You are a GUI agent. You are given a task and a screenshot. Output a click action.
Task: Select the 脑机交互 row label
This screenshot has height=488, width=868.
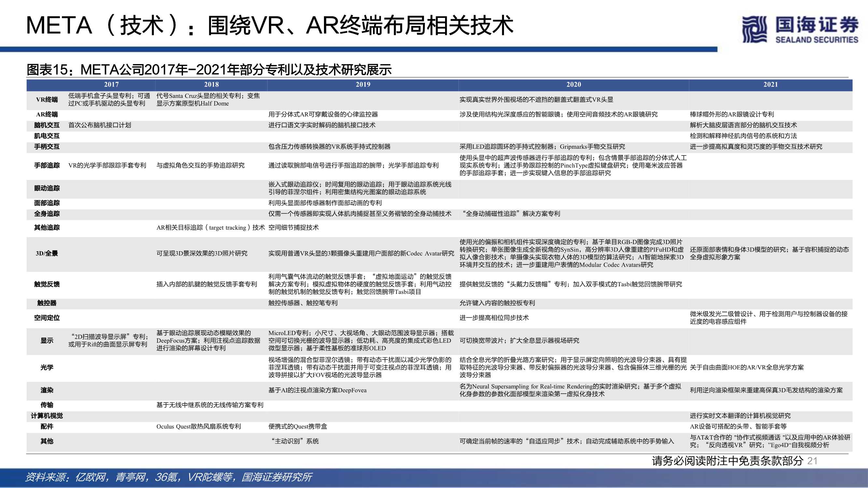point(47,125)
